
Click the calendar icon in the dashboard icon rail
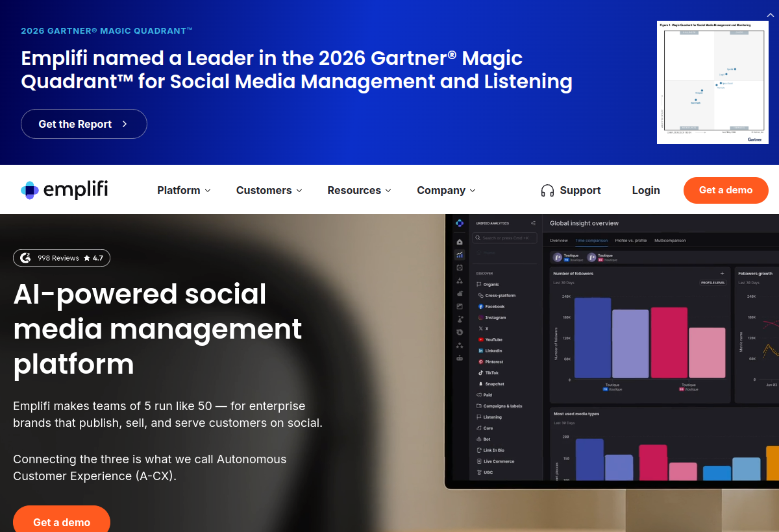(460, 267)
